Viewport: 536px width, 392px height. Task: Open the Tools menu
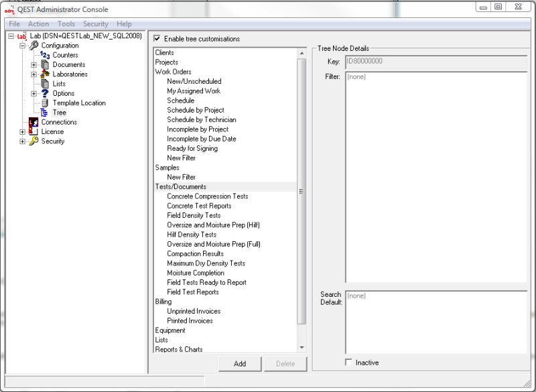tap(66, 23)
